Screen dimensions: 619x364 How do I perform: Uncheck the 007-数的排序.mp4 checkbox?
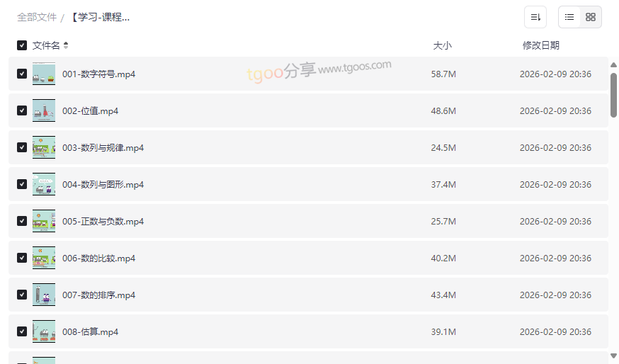pyautogui.click(x=22, y=295)
